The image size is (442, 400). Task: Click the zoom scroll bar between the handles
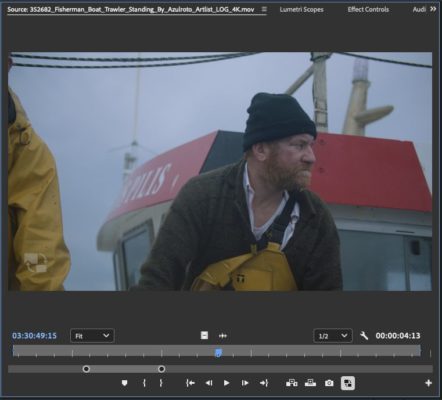[124, 369]
